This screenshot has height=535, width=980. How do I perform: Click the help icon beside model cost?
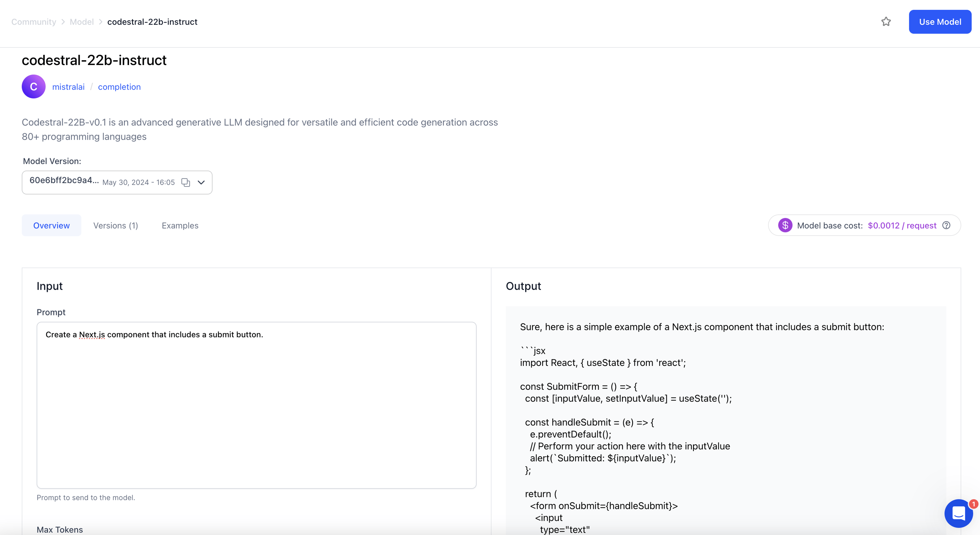(946, 225)
